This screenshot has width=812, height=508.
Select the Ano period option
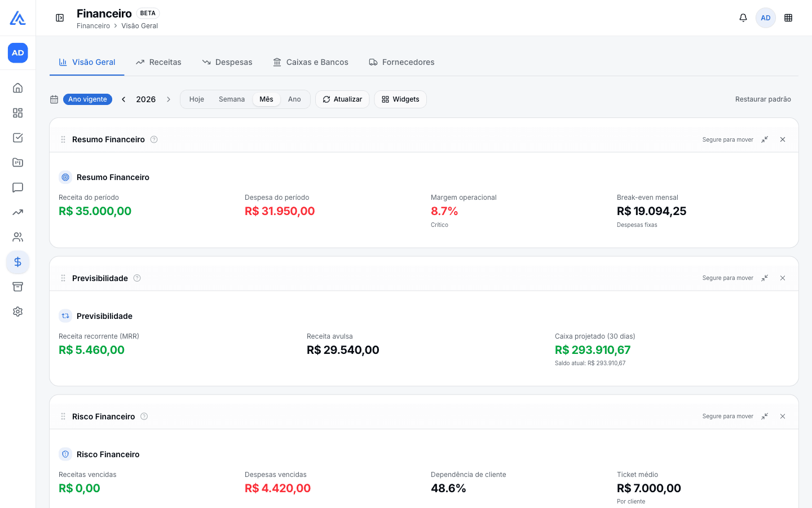[294, 99]
